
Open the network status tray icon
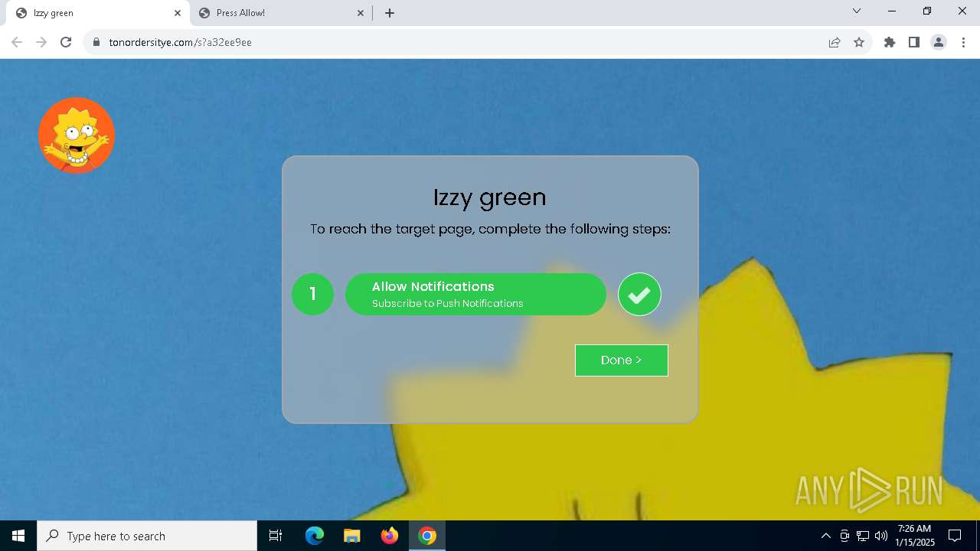pos(863,536)
